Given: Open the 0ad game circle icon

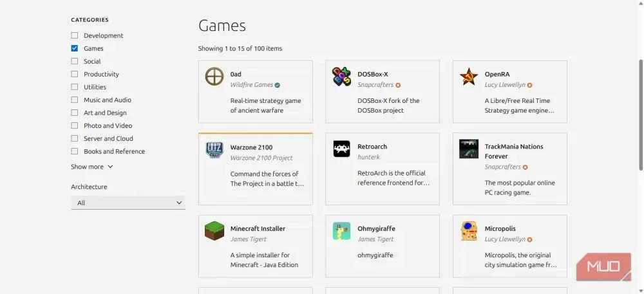Looking at the screenshot, I should (214, 77).
